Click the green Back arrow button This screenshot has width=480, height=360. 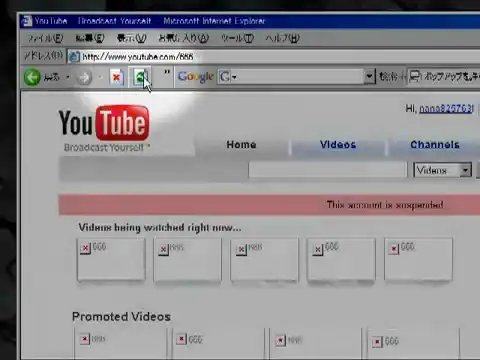pyautogui.click(x=32, y=77)
